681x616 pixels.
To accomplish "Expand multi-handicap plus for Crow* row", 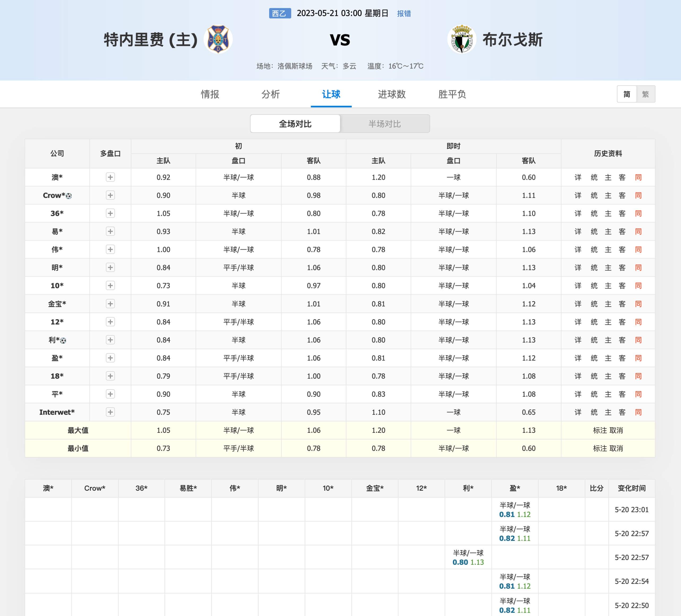I will 110,195.
